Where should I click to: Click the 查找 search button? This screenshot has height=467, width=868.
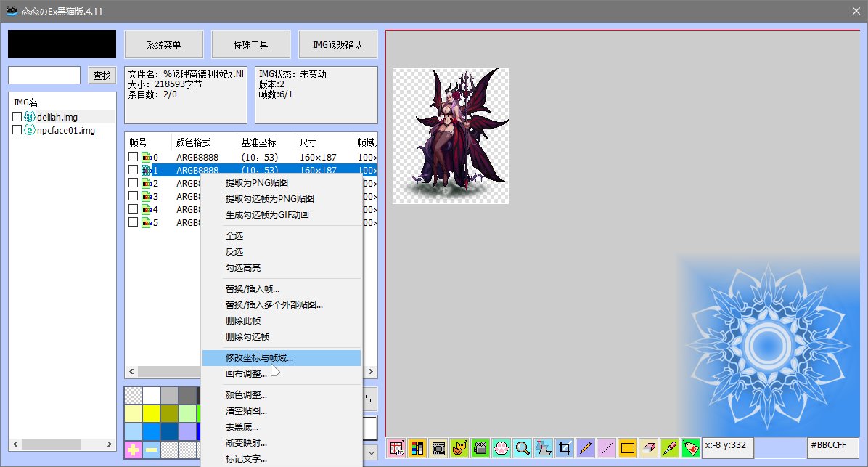(102, 76)
